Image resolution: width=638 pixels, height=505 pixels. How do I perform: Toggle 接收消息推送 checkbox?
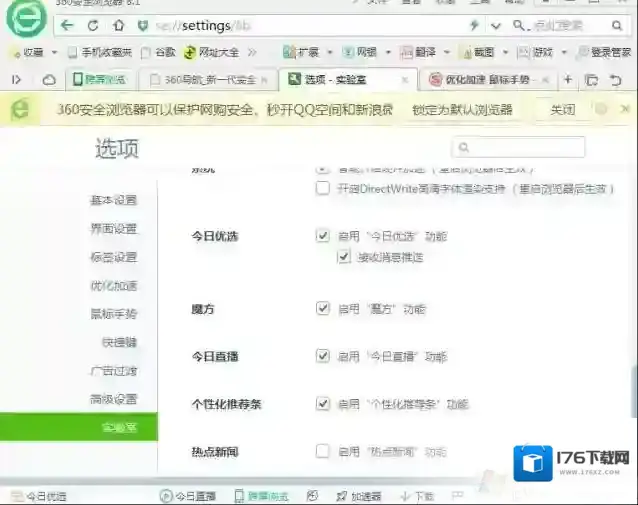[x=344, y=257]
